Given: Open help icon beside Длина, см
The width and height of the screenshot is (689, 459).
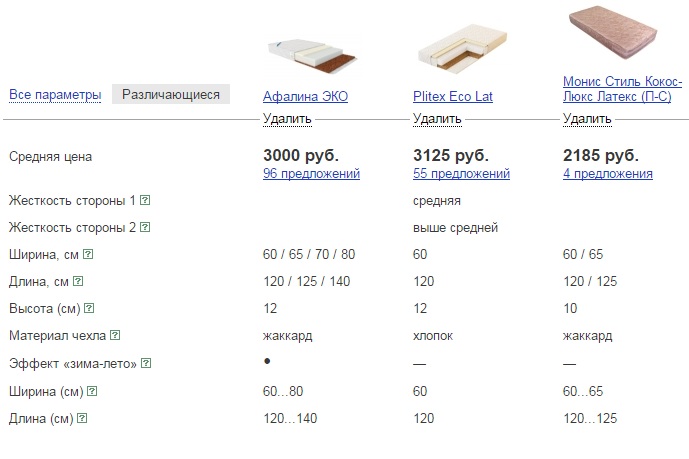Looking at the screenshot, I should tap(78, 281).
